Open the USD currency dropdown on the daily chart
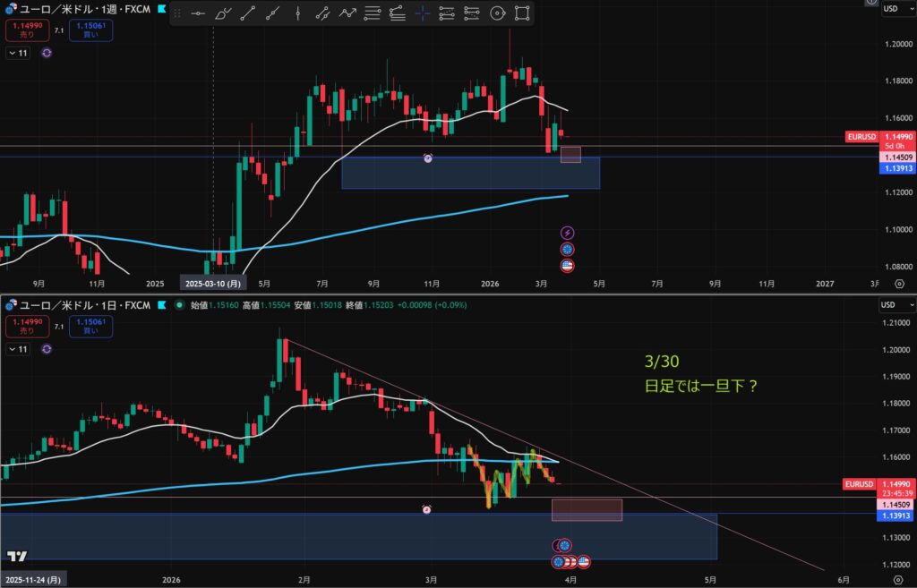Viewport: 917px width, 588px height. pos(892,305)
